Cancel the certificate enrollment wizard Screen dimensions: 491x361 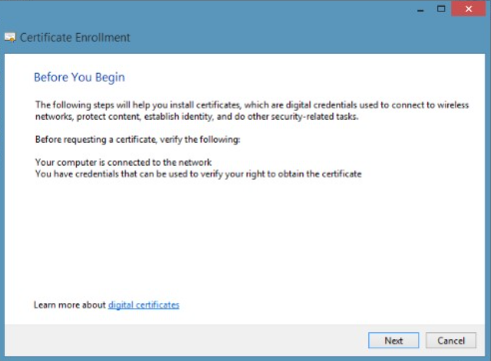coord(451,340)
